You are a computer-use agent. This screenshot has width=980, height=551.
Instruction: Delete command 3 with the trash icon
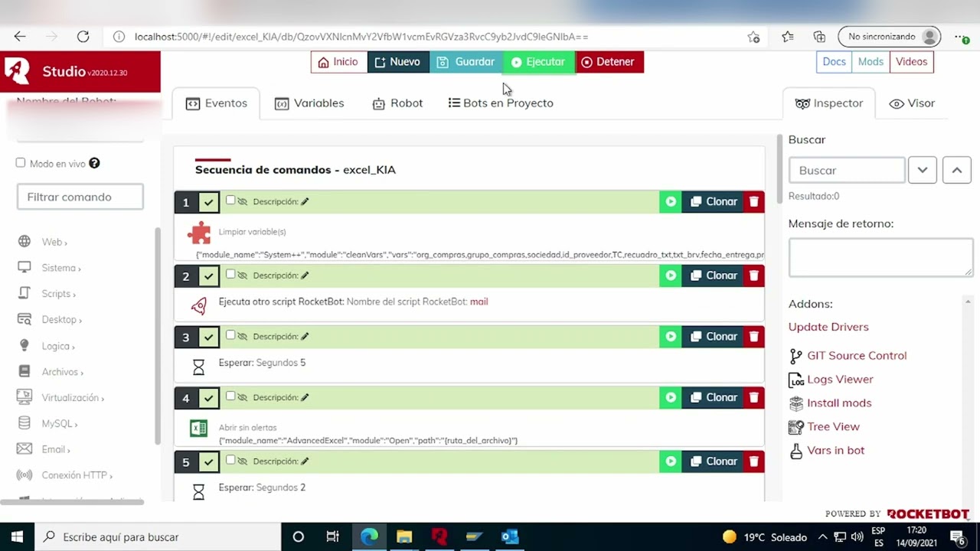click(754, 337)
